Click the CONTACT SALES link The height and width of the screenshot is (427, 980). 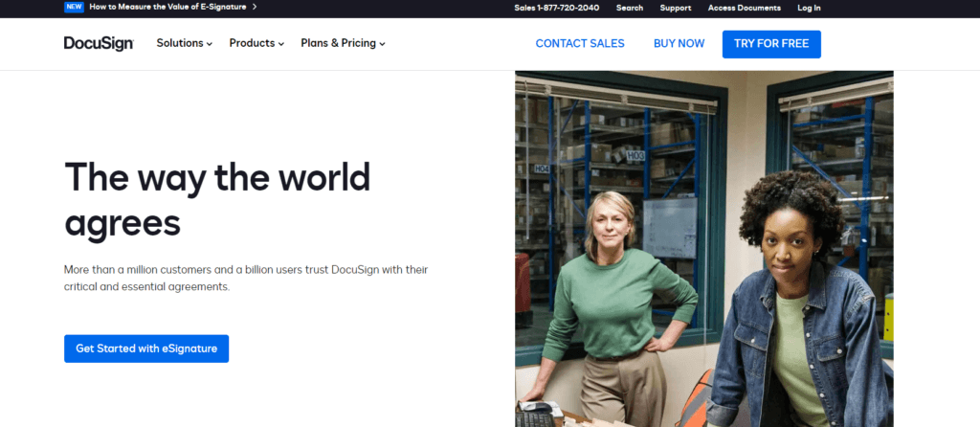coord(580,43)
